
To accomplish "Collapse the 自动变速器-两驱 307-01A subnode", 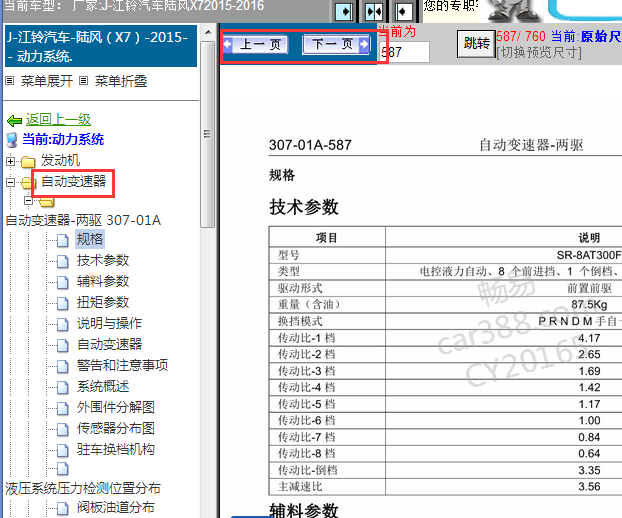I will 28,201.
